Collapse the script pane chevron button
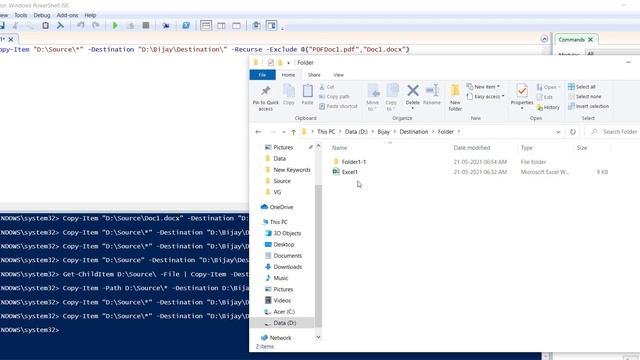640x360 pixels. coord(544,39)
